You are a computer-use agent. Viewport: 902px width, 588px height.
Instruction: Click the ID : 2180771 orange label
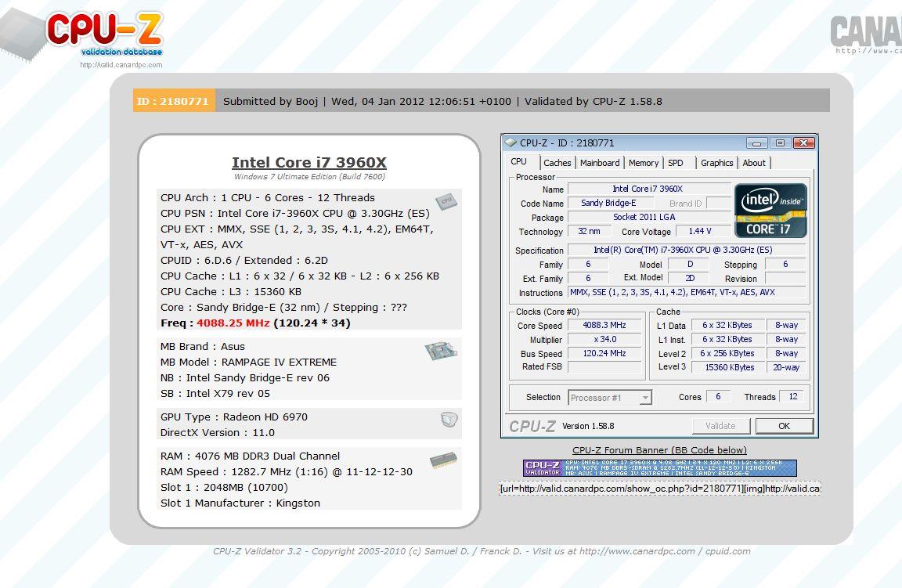tap(174, 101)
